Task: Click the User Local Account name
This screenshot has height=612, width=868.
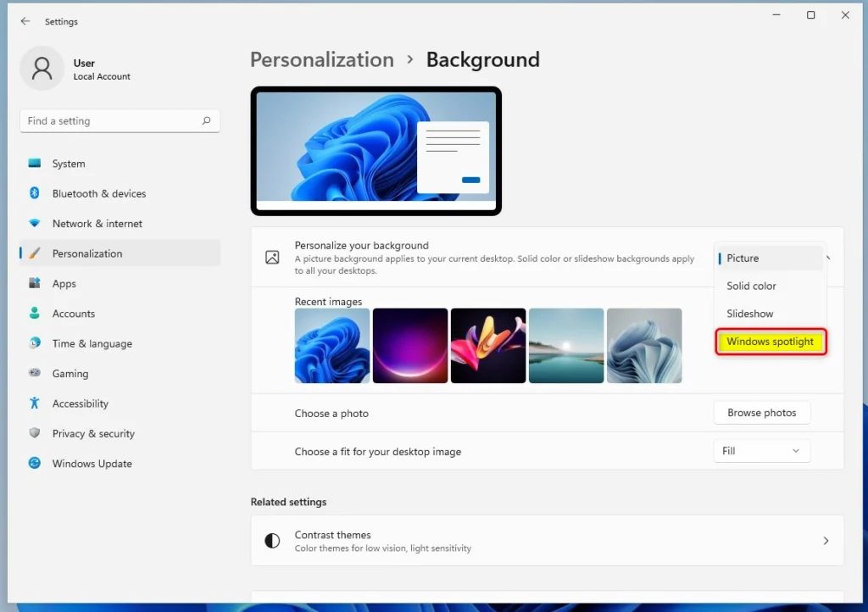Action: coord(102,70)
